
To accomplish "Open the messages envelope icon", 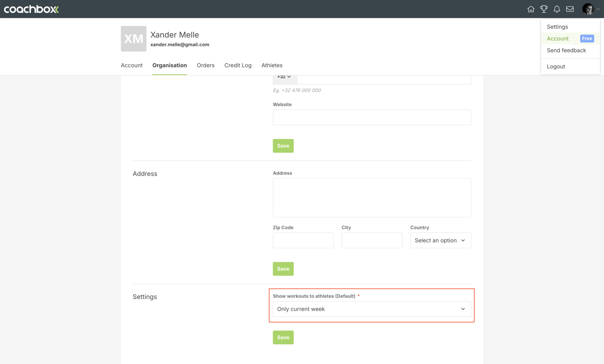I will pyautogui.click(x=570, y=9).
